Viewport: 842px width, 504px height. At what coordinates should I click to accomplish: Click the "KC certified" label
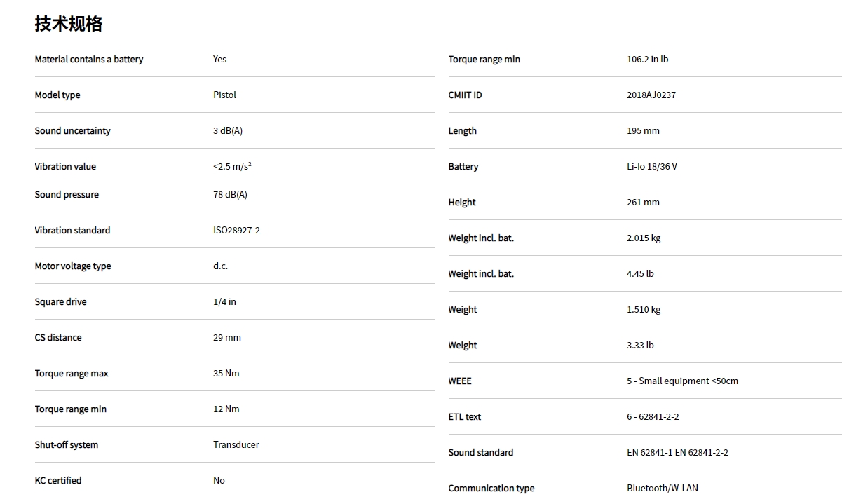[x=58, y=481]
